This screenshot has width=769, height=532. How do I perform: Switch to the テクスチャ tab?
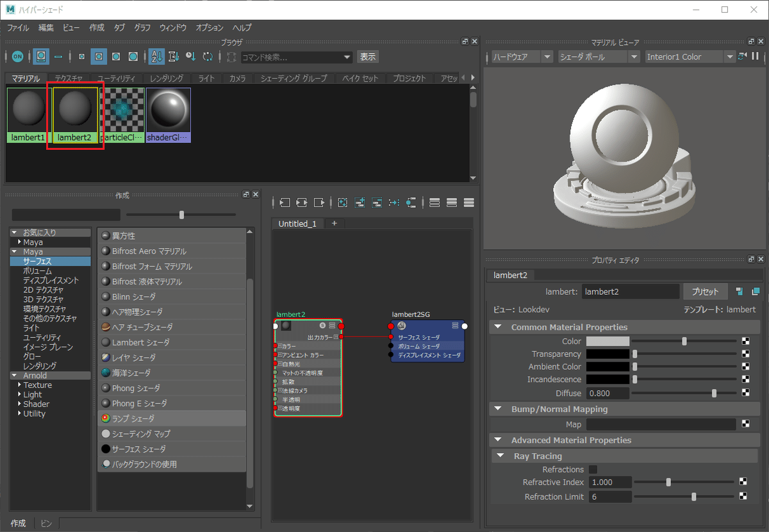click(x=68, y=78)
